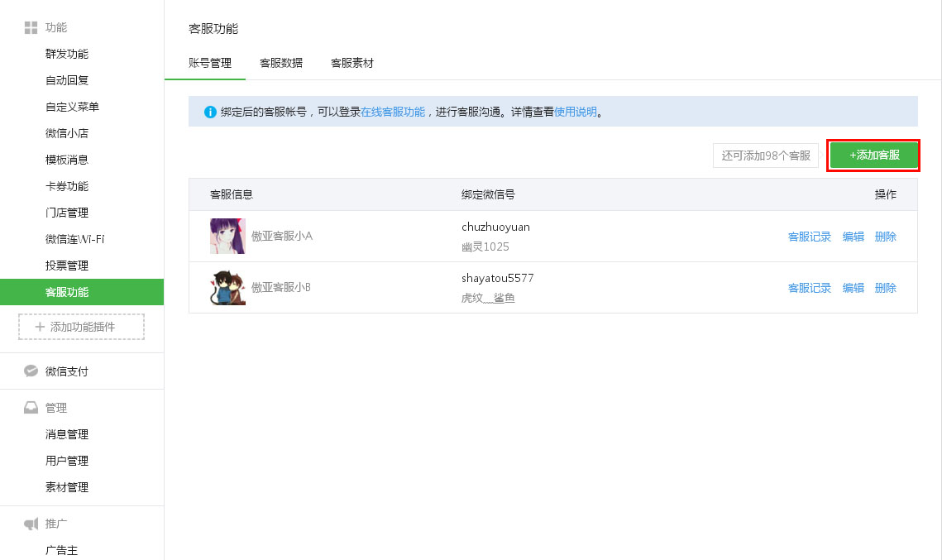Click avatar of 傲亚客服小B

pyautogui.click(x=227, y=287)
